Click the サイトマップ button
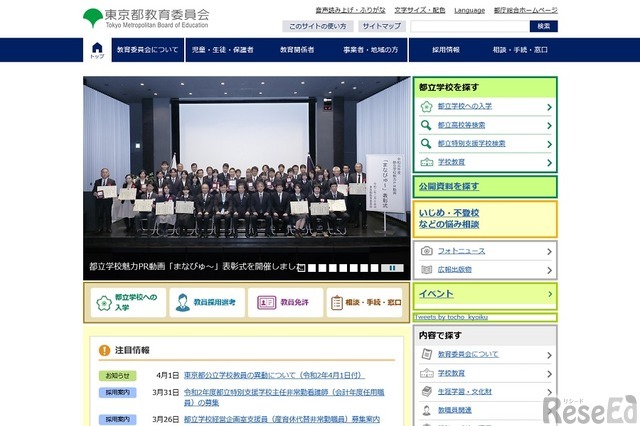 tap(382, 27)
